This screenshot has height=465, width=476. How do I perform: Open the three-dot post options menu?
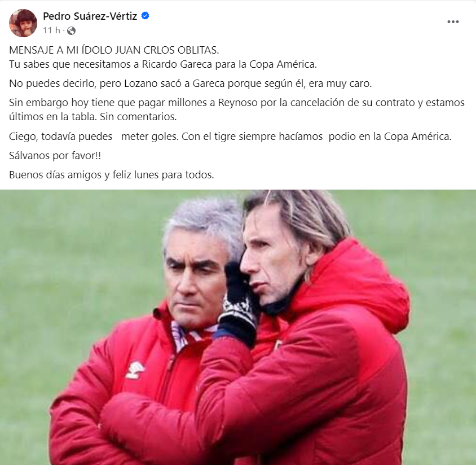point(453,22)
